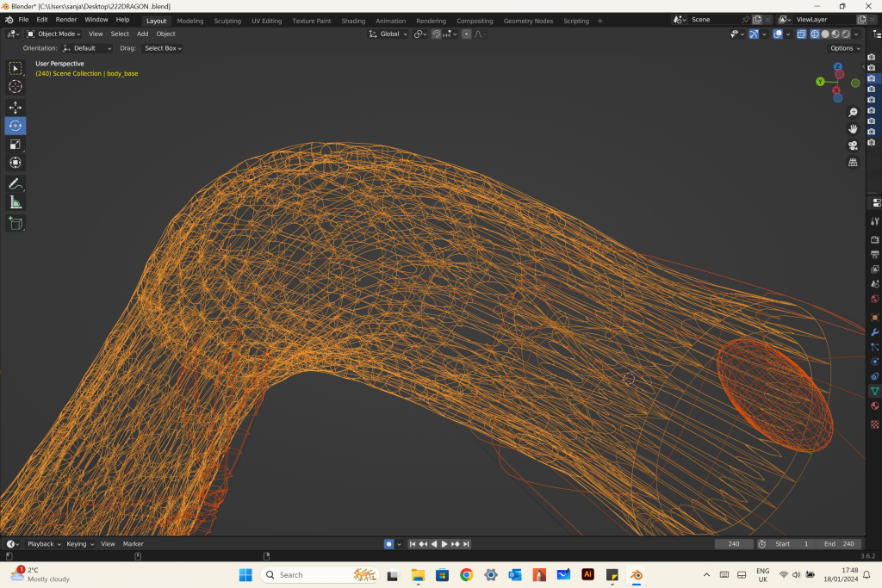Open the viewport shading options dropdown arrow
882x588 pixels.
856,34
